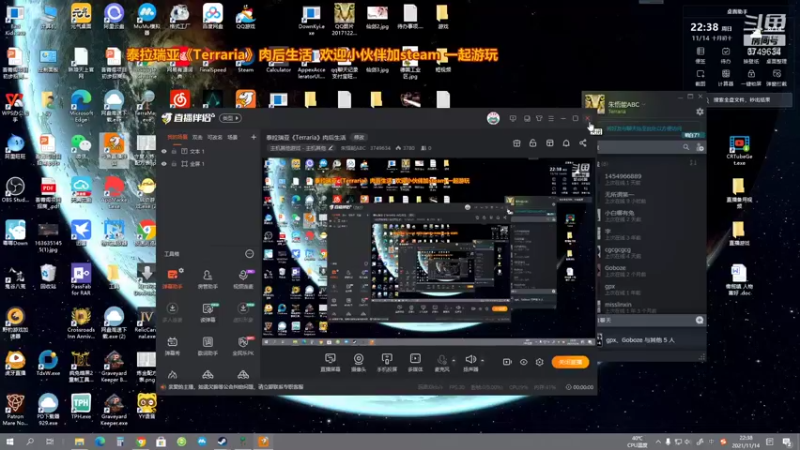The height and width of the screenshot is (450, 800).
Task: Expand status dropdown next to 朱悟能ABC
Action: 644,105
